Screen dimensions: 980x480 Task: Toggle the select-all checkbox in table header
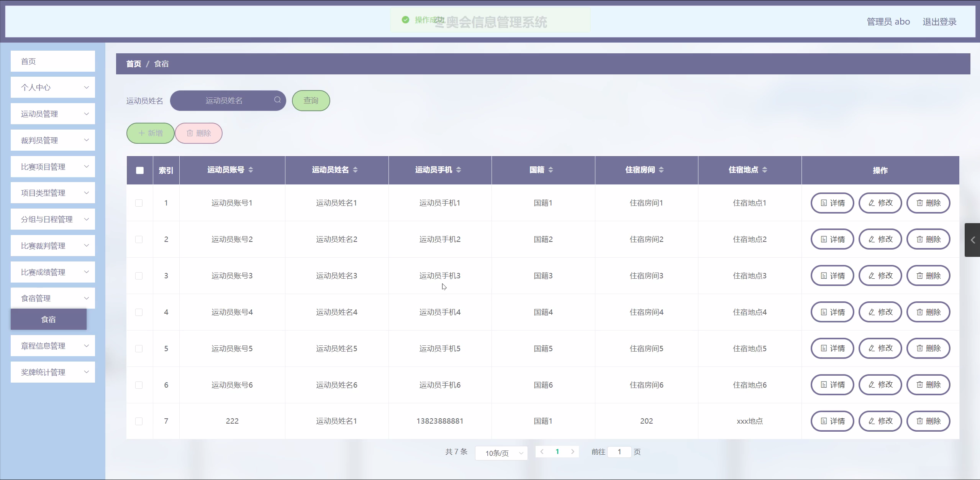[140, 170]
